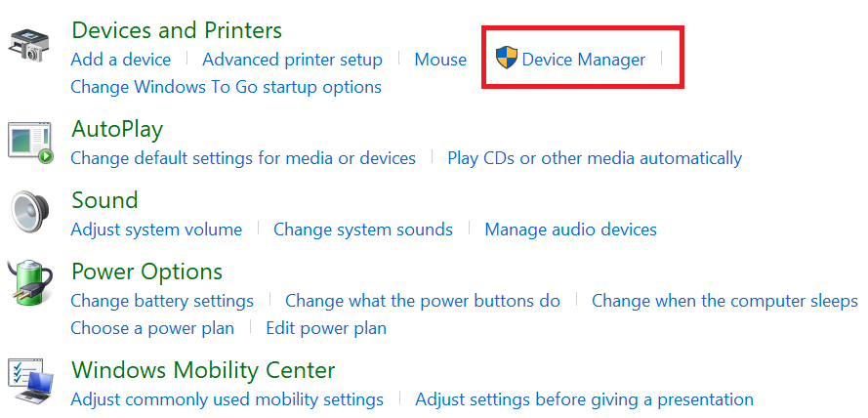The width and height of the screenshot is (868, 418).
Task: Select Change when the computer sleeps
Action: [x=724, y=301]
